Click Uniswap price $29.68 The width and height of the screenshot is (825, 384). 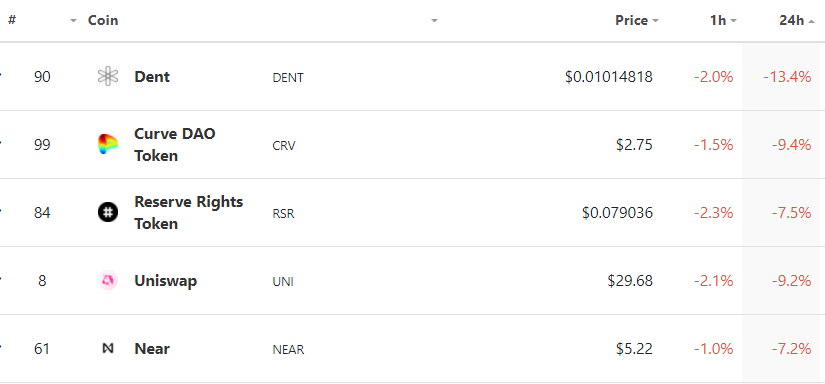[x=630, y=280]
